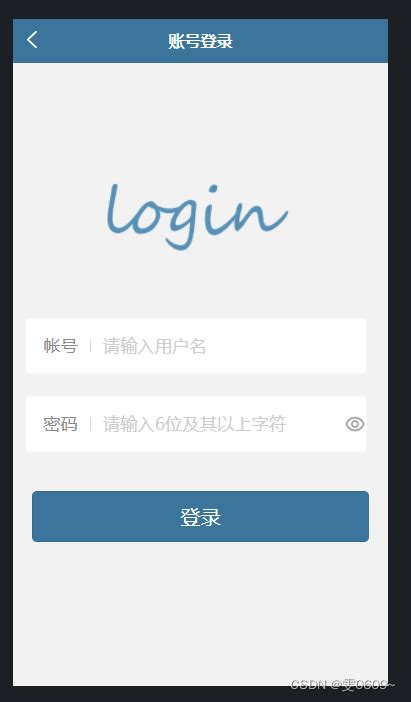
Task: Click the 密码 field label
Action: (60, 424)
